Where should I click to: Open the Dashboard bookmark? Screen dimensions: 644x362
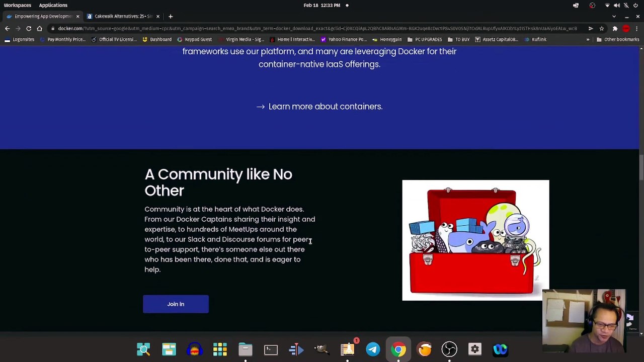tap(156, 39)
